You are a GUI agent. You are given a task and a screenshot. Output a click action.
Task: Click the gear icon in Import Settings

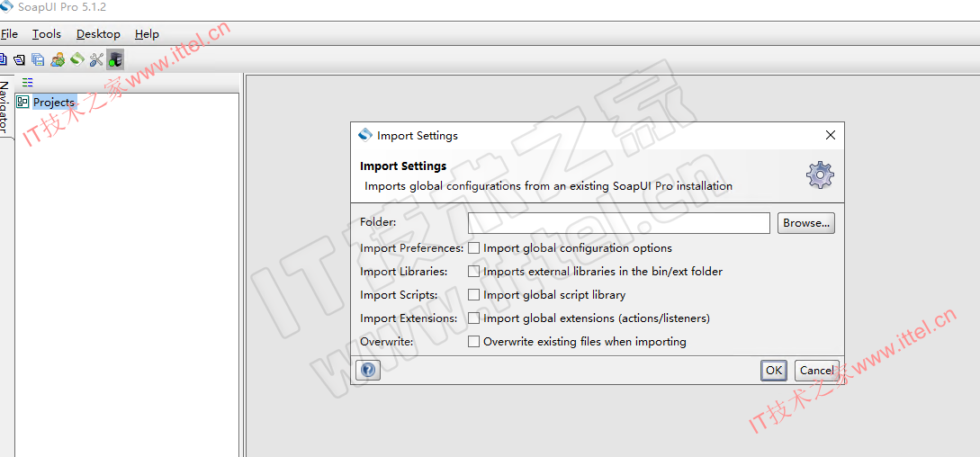pos(820,175)
